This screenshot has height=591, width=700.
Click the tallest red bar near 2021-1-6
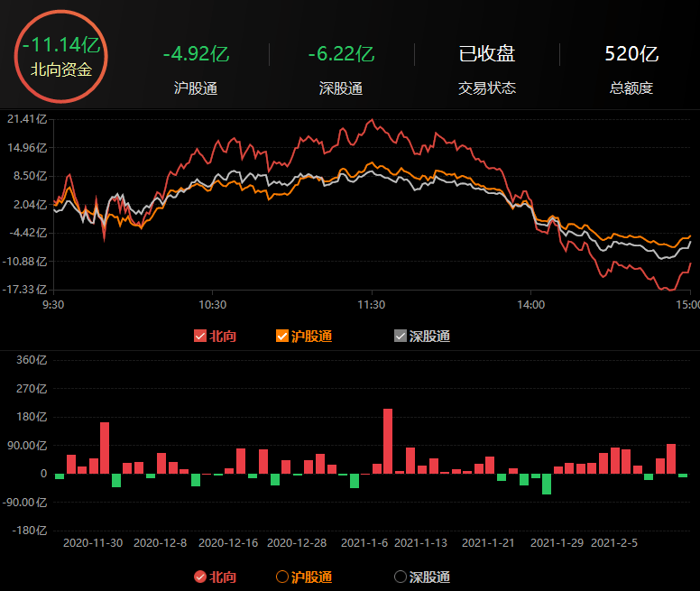coord(388,441)
